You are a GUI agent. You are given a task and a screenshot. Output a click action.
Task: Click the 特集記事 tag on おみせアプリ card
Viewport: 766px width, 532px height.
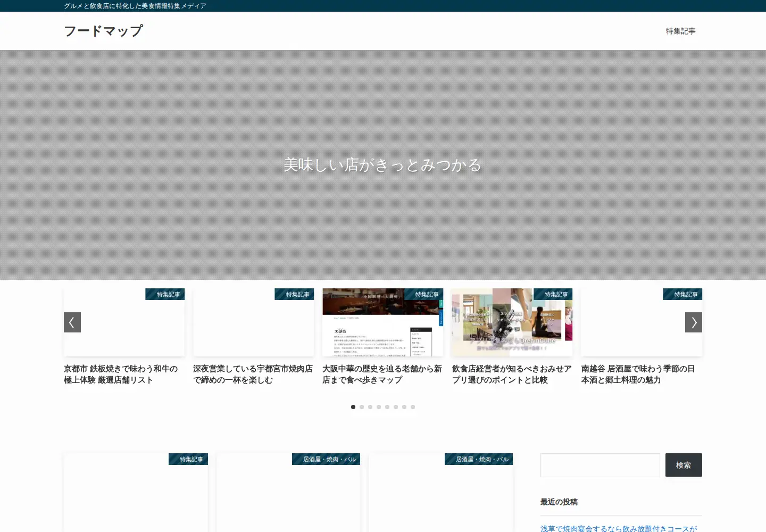click(x=553, y=294)
